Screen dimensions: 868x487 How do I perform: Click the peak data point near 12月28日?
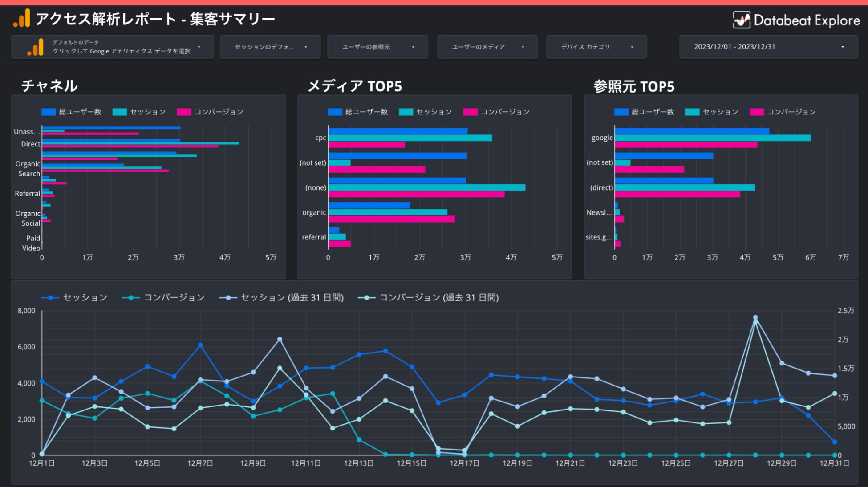click(755, 318)
